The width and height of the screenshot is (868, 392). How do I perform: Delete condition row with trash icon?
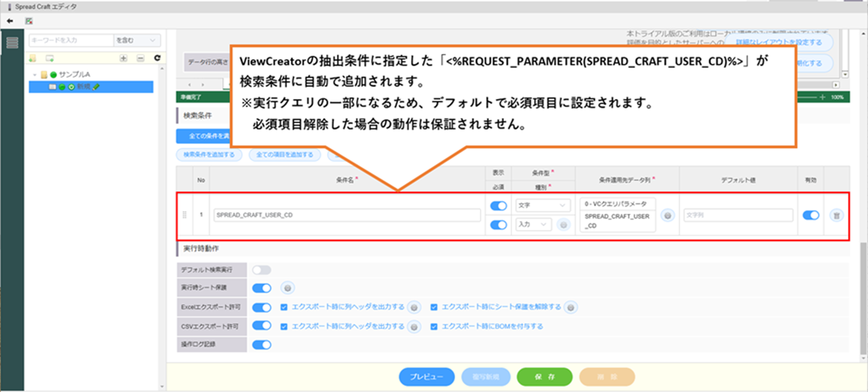[x=837, y=216]
